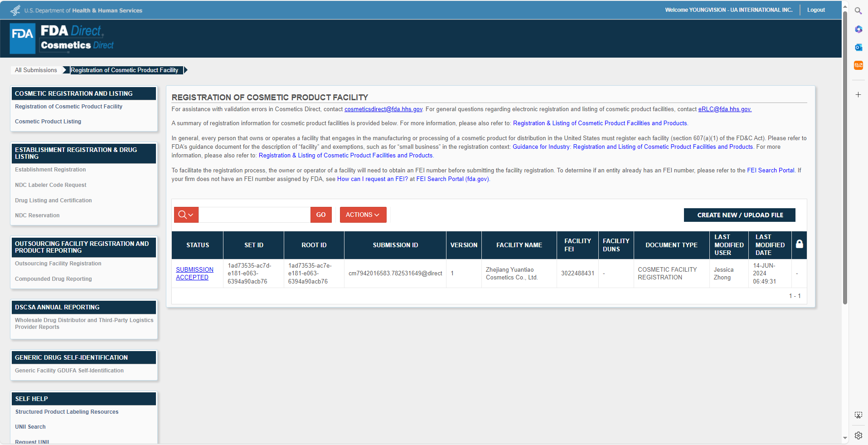This screenshot has width=868, height=445.
Task: Sort by FACILITY DUNS column header
Action: 616,245
